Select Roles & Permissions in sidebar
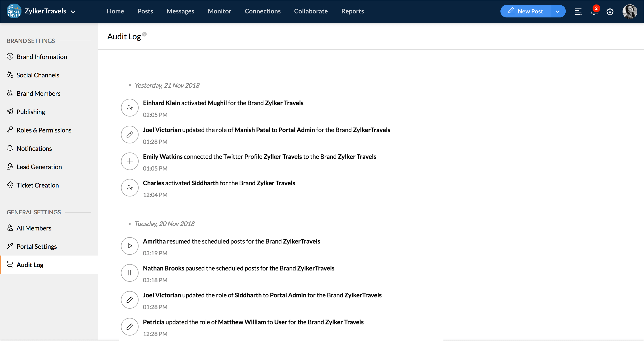644x341 pixels. (x=44, y=130)
